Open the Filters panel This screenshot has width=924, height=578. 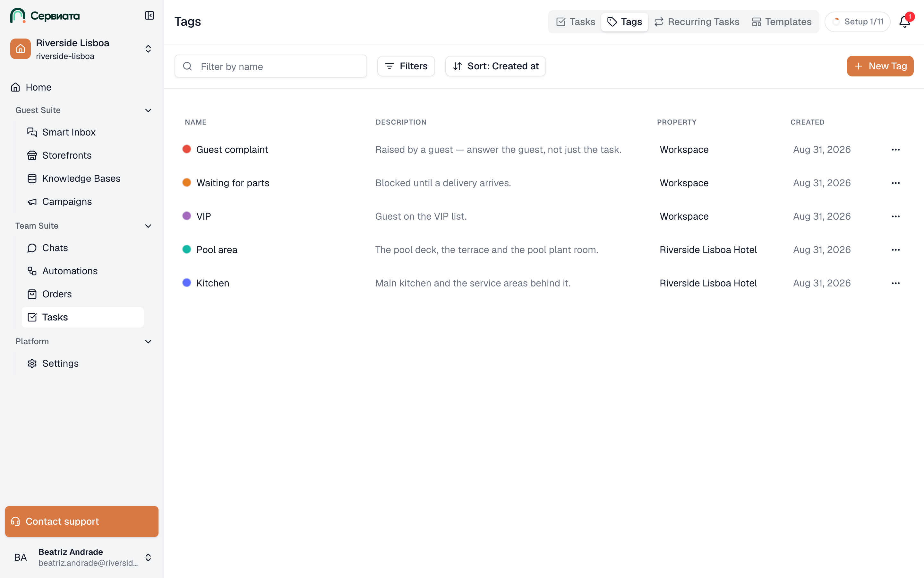point(406,66)
